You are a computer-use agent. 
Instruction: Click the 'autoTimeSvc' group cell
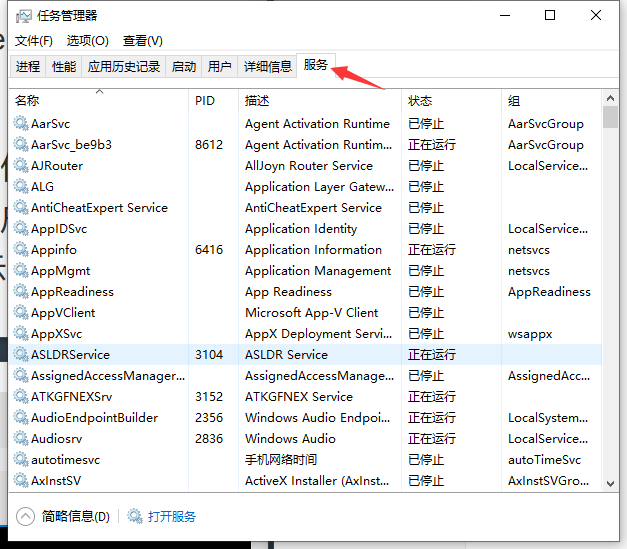click(544, 459)
